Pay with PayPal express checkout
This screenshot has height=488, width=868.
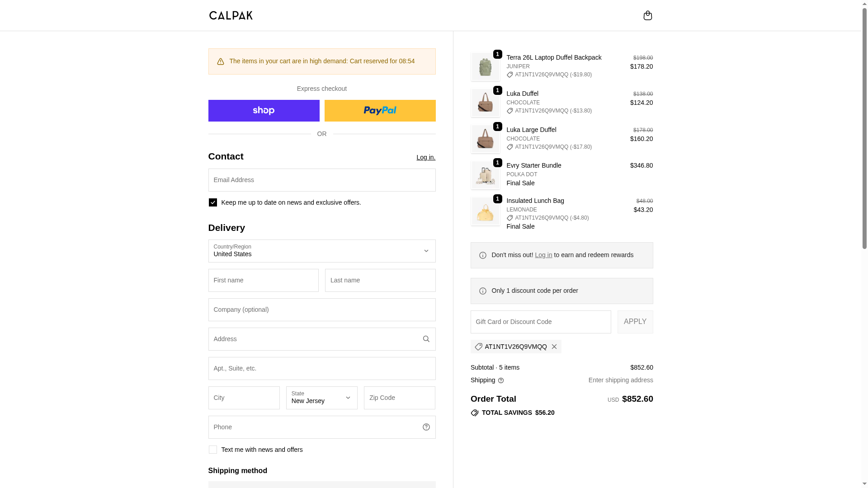pos(380,111)
